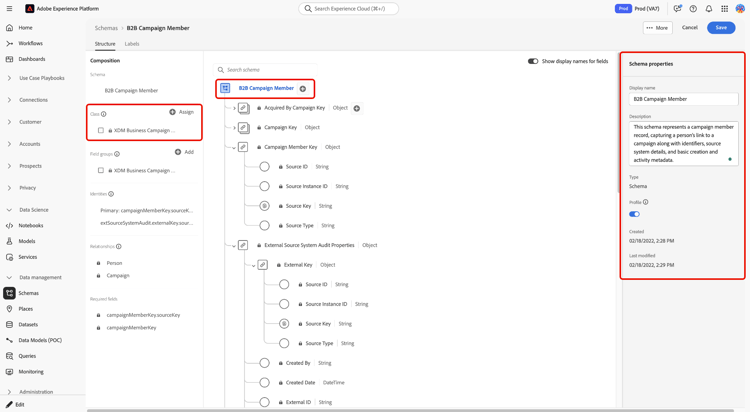Open Models in sidebar
The image size is (750, 412).
(27, 241)
